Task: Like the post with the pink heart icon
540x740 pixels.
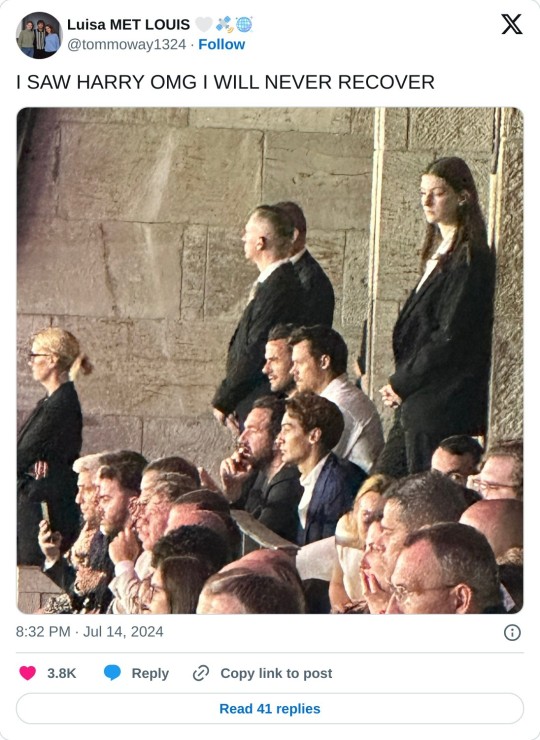Action: (x=27, y=673)
